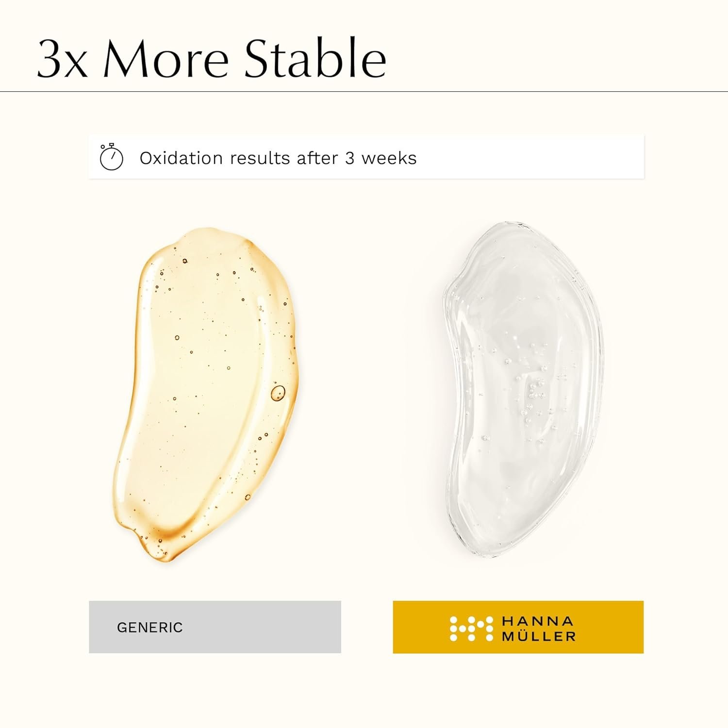The height and width of the screenshot is (728, 728).
Task: Click "3 weeks" in the results banner
Action: click(381, 158)
